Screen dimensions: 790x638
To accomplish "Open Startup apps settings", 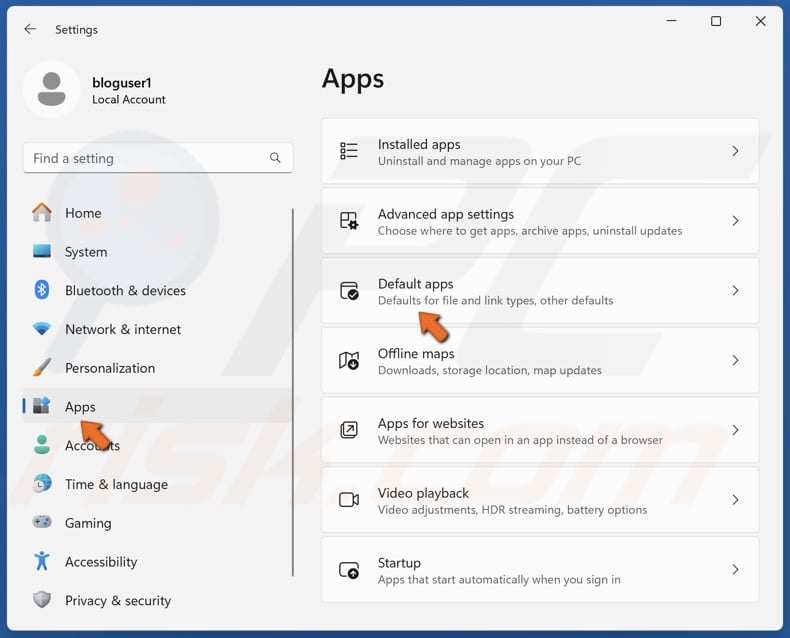I will point(540,569).
